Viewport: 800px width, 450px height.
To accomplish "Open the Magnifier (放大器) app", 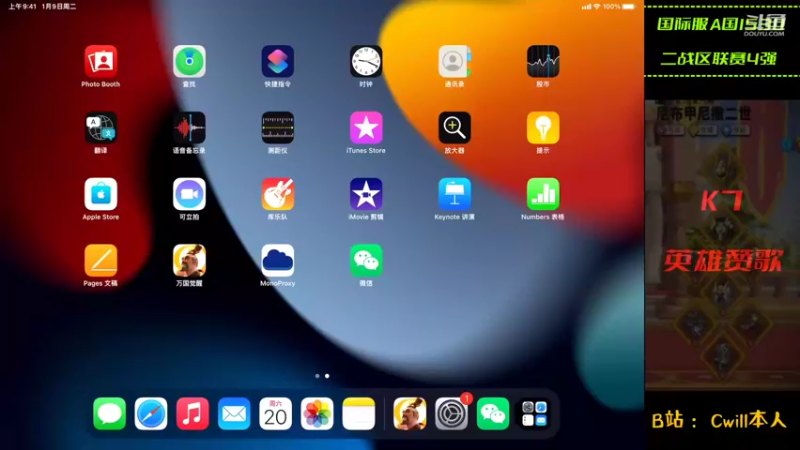I will click(455, 128).
